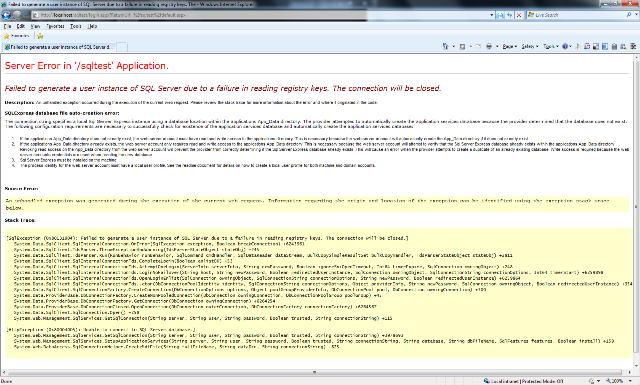Viewport: 640px width, 385px height.
Task: Open the File menu
Action: click(7, 26)
